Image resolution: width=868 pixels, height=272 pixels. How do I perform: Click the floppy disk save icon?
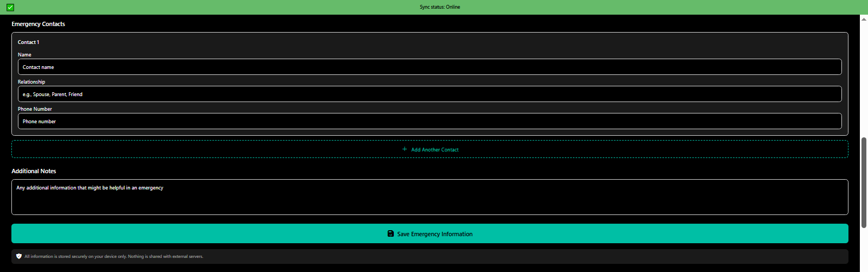[391, 234]
